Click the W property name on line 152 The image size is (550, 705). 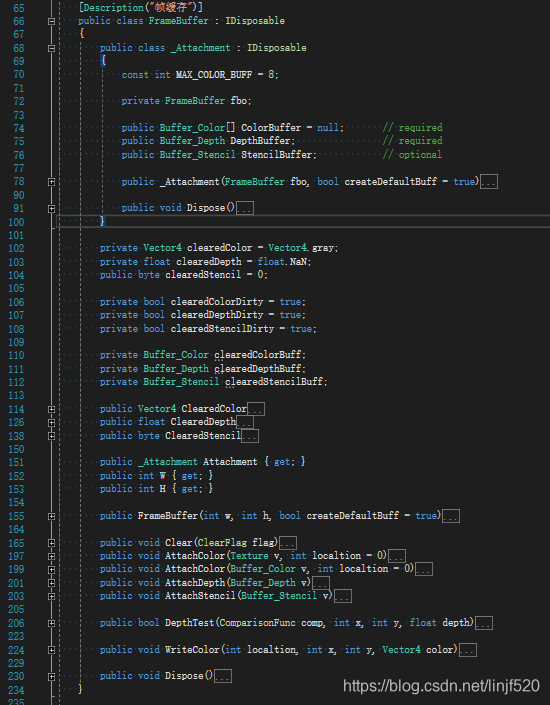[162, 476]
